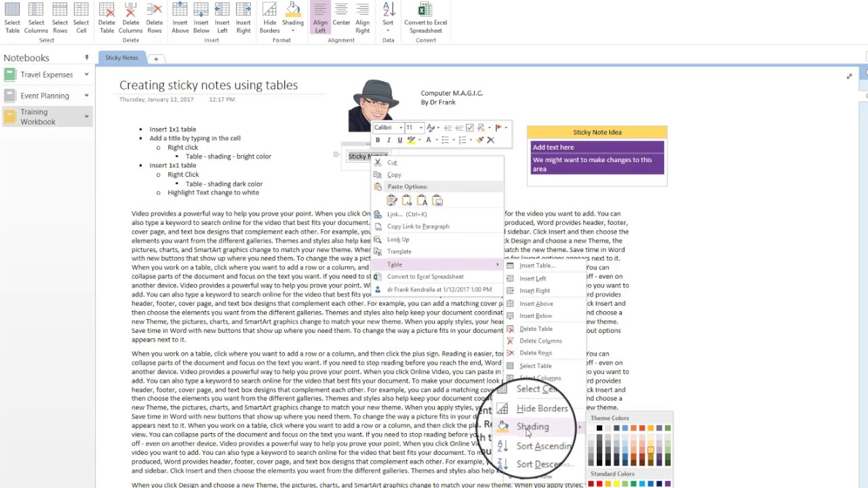Switch to the Sticky Notes section tab
868x488 pixels.
(x=121, y=58)
